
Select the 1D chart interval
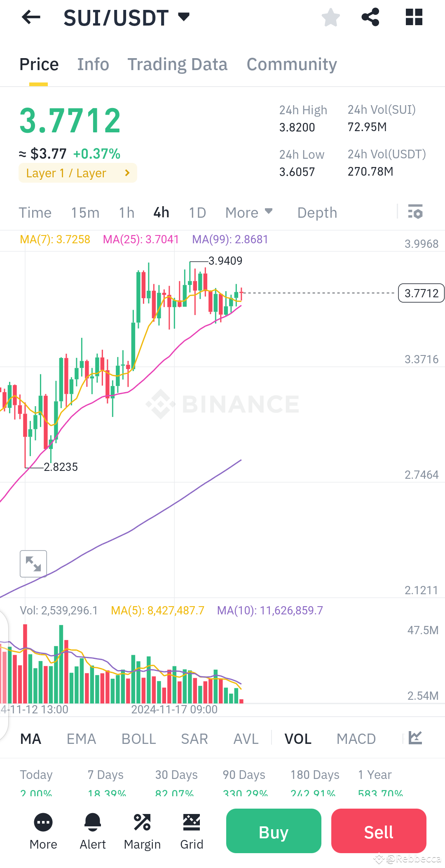(x=197, y=212)
